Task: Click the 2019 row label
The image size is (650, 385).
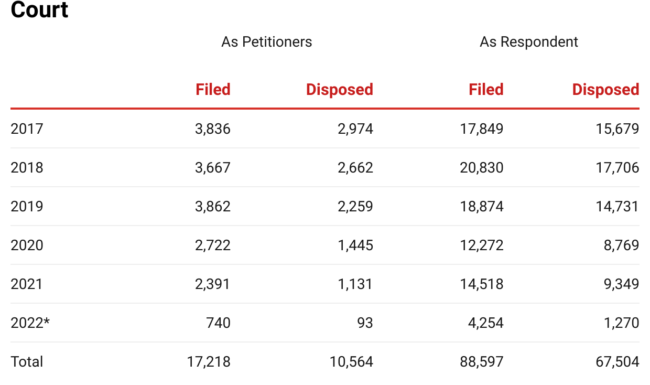Action: tap(27, 206)
